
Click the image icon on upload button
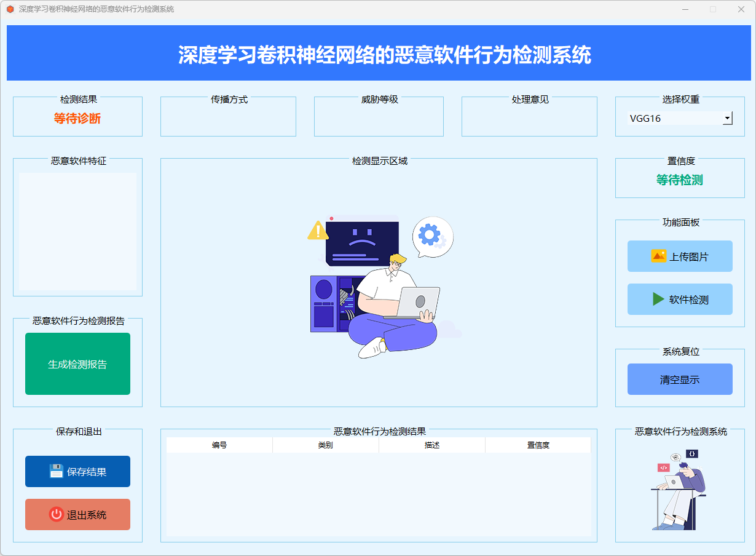point(658,256)
